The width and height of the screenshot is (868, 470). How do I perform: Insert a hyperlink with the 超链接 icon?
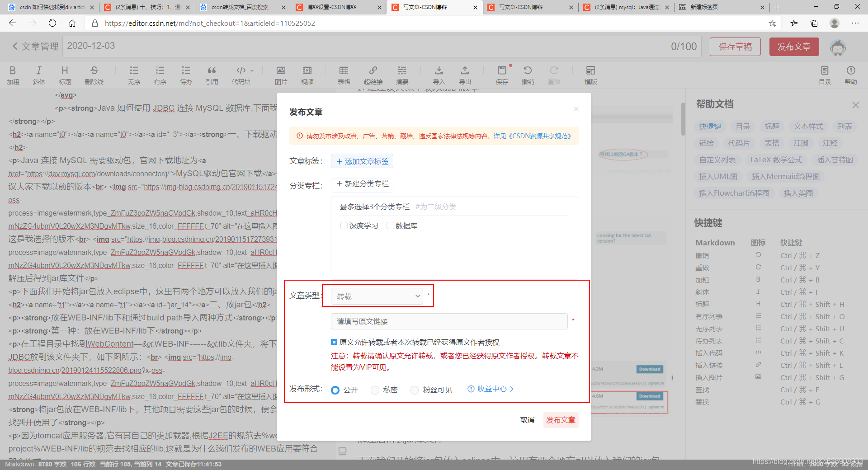[373, 75]
